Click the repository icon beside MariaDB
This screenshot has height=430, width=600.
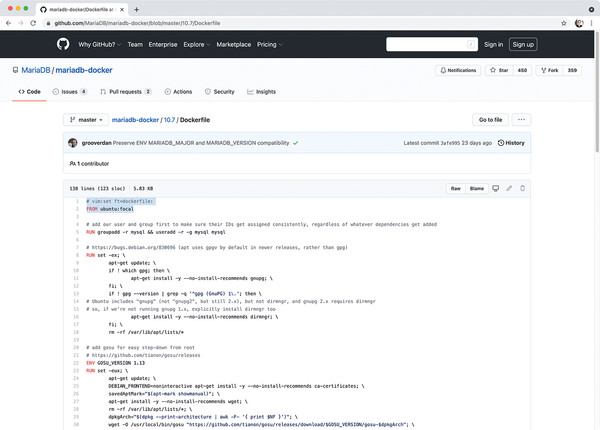[x=15, y=70]
